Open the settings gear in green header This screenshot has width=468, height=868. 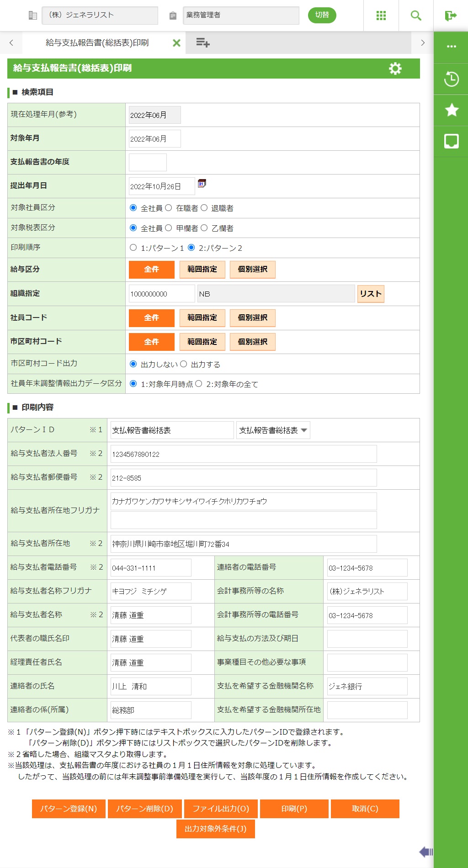pyautogui.click(x=395, y=69)
